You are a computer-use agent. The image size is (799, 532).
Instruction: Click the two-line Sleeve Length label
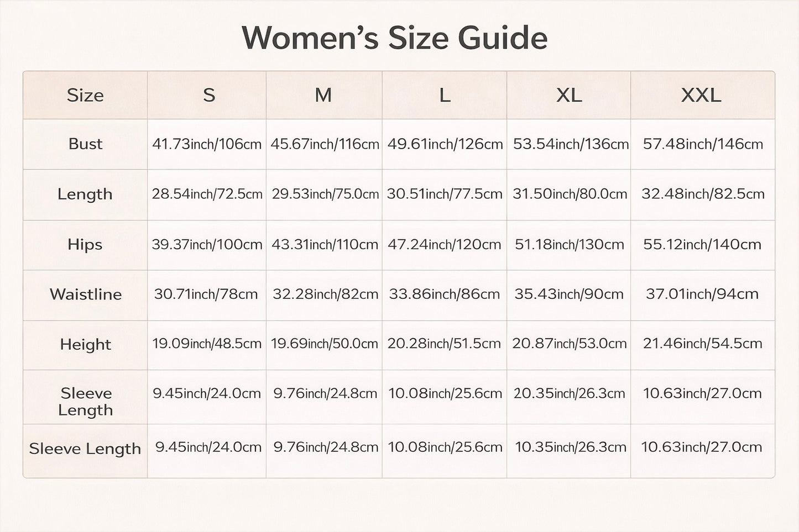coord(86,402)
